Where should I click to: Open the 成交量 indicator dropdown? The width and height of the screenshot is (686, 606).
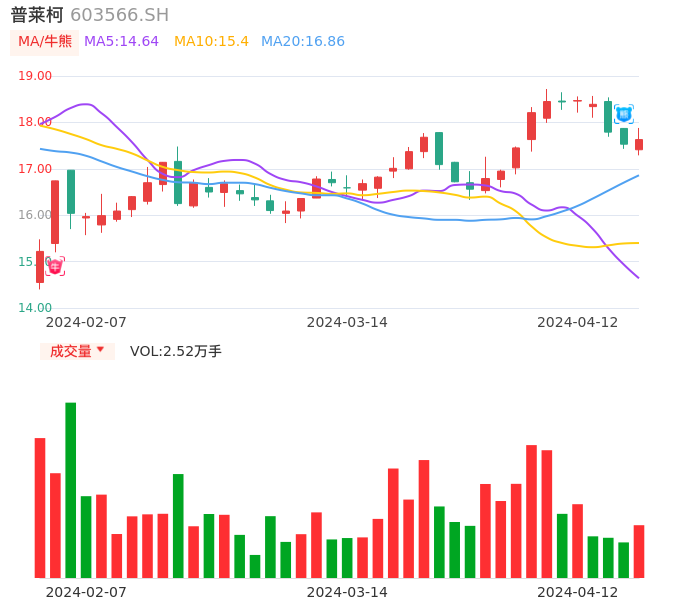71,351
